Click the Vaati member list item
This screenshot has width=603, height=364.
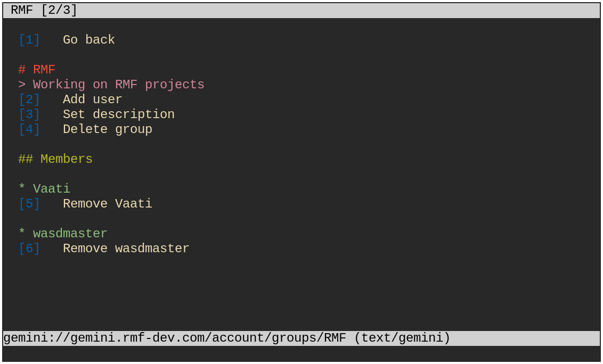point(44,188)
